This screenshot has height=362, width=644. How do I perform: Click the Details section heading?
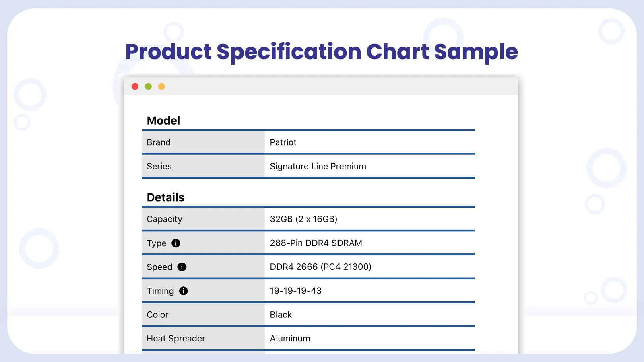[x=165, y=197]
